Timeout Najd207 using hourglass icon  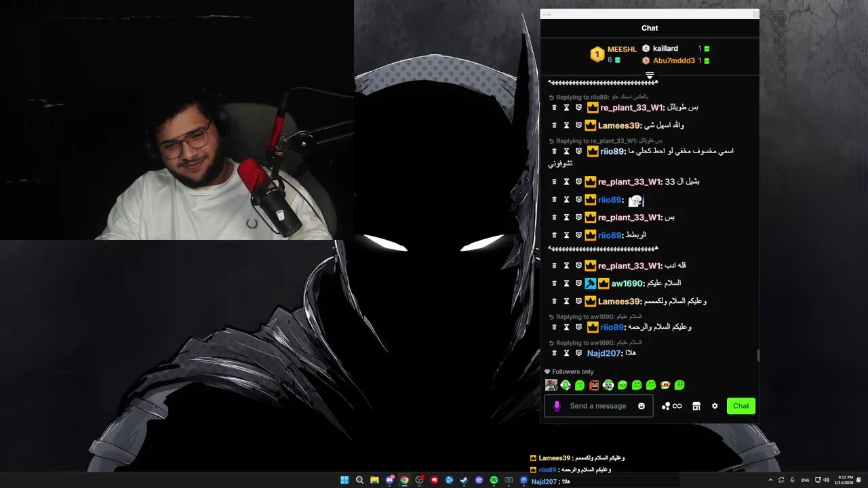click(566, 353)
